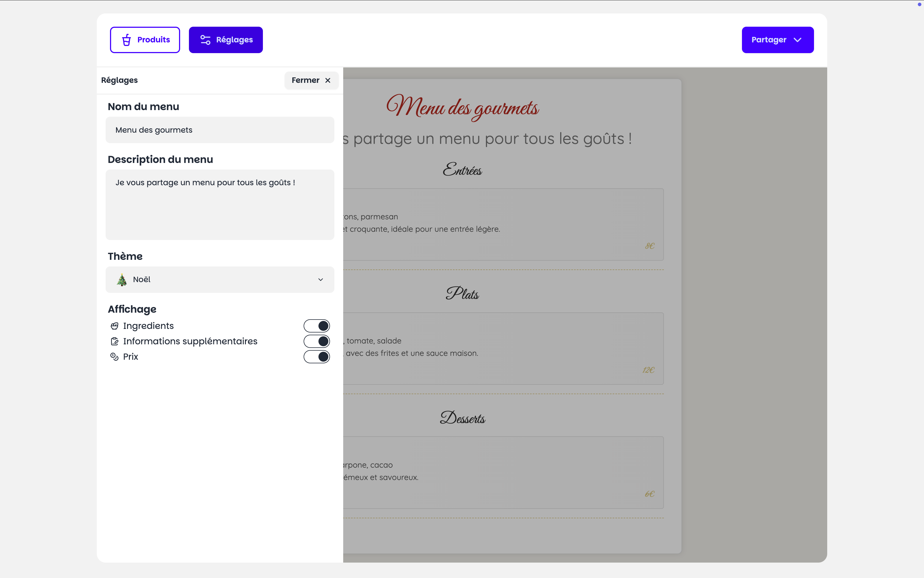Click the Ingredients label text
The height and width of the screenshot is (578, 924).
(x=148, y=326)
